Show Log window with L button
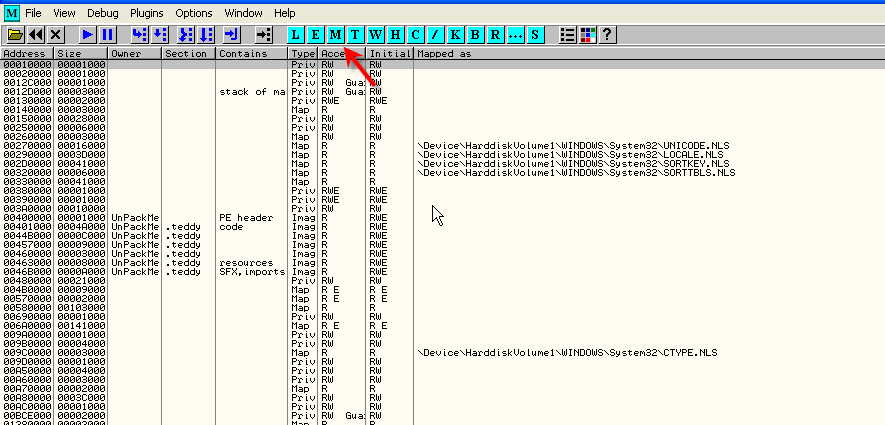 pos(295,34)
